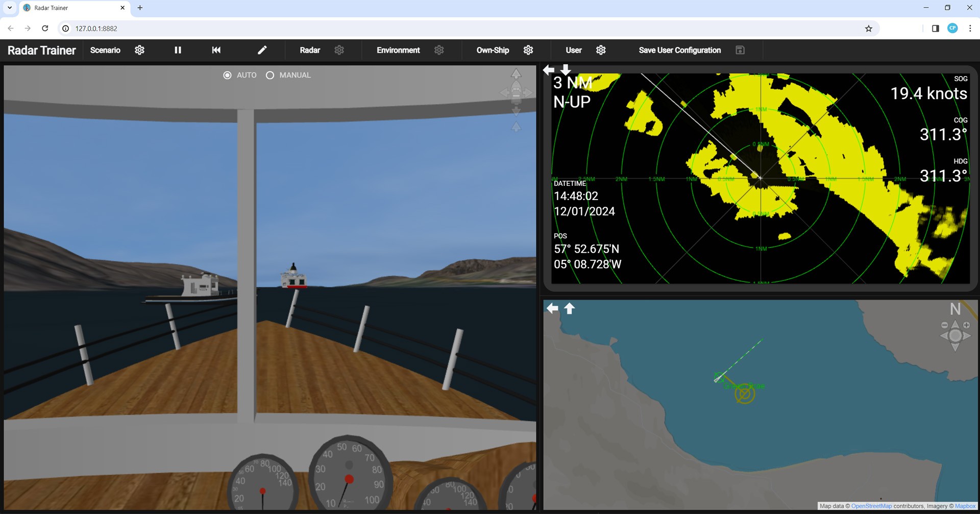Reload the browser page
The width and height of the screenshot is (980, 514).
tap(45, 29)
